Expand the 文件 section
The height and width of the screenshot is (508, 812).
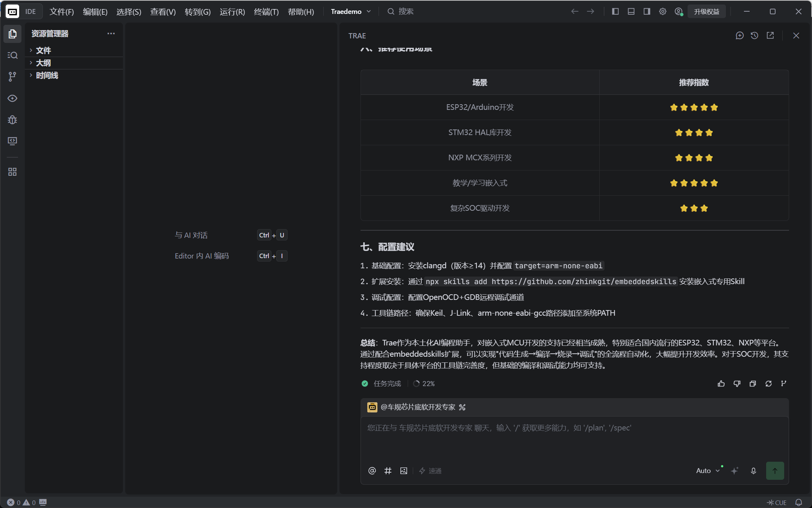click(x=74, y=50)
